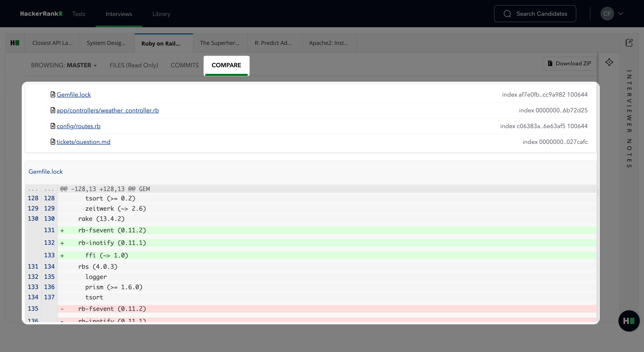Click the sparkle AI assistant icon

(609, 62)
